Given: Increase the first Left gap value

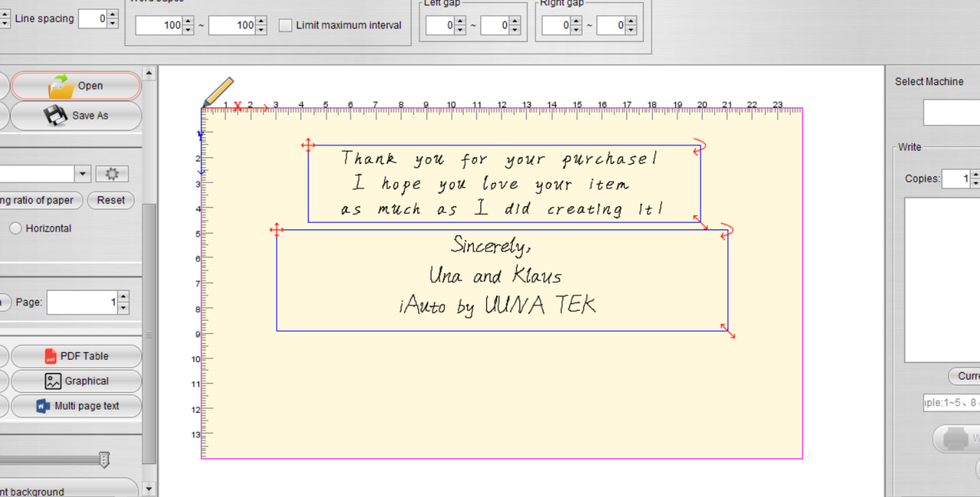Looking at the screenshot, I should [460, 21].
